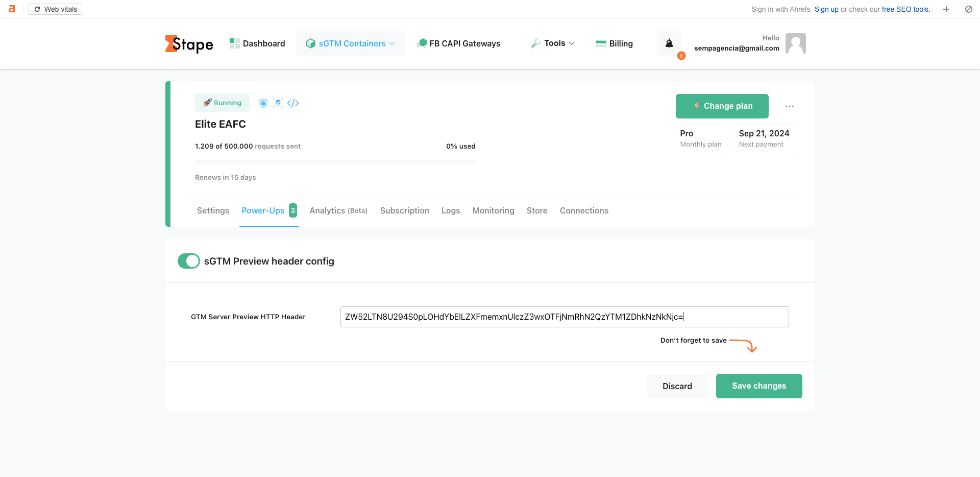This screenshot has height=477, width=980.
Task: Click the requests usage progress bar
Action: click(x=335, y=162)
